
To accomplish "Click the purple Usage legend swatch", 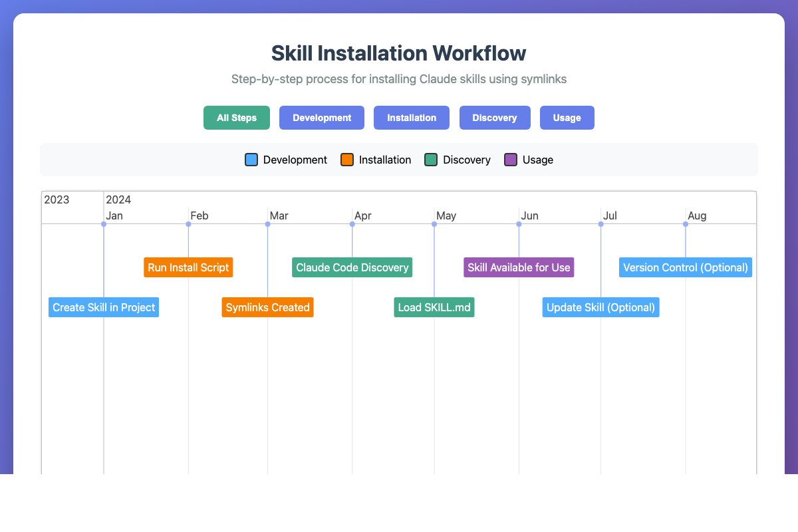I will click(511, 160).
